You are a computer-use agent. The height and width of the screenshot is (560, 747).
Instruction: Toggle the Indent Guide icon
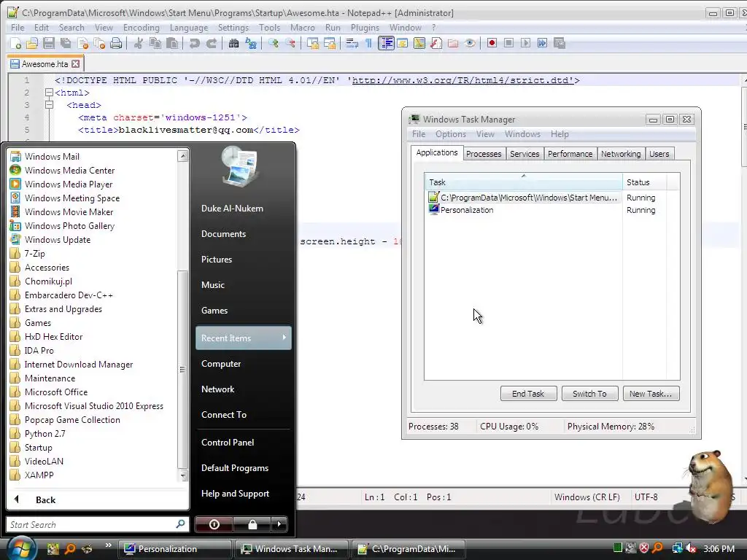386,43
